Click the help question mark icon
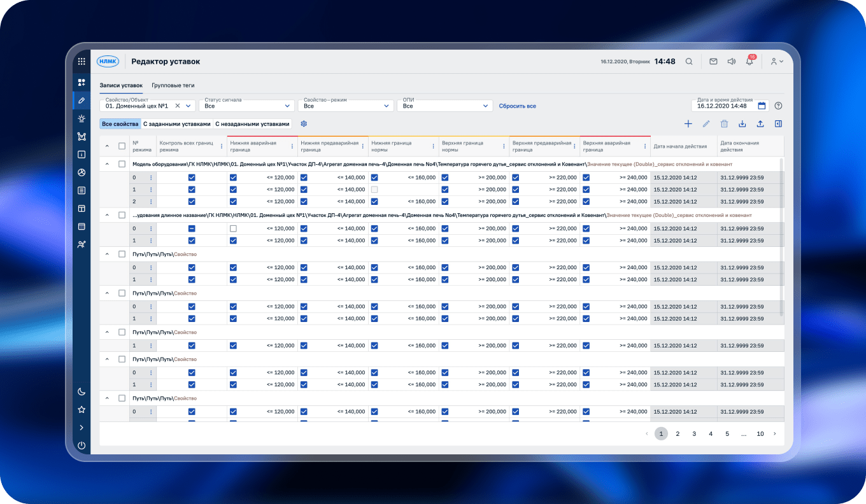Screen dimensions: 866x504 [778, 106]
